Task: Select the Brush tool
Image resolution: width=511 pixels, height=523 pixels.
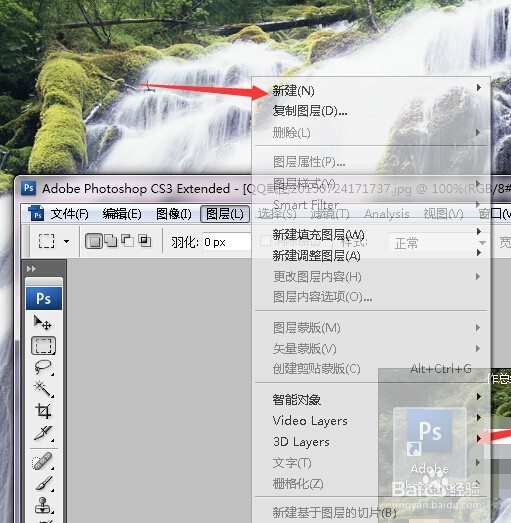Action: pos(43,483)
